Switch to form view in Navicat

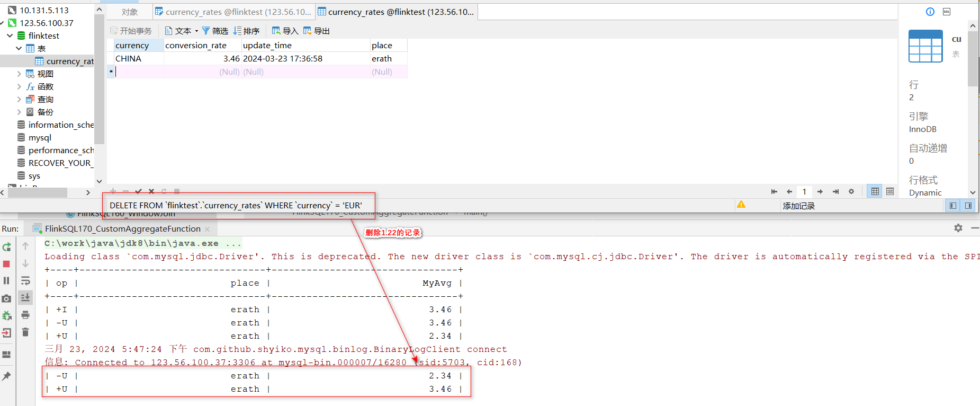pos(890,191)
